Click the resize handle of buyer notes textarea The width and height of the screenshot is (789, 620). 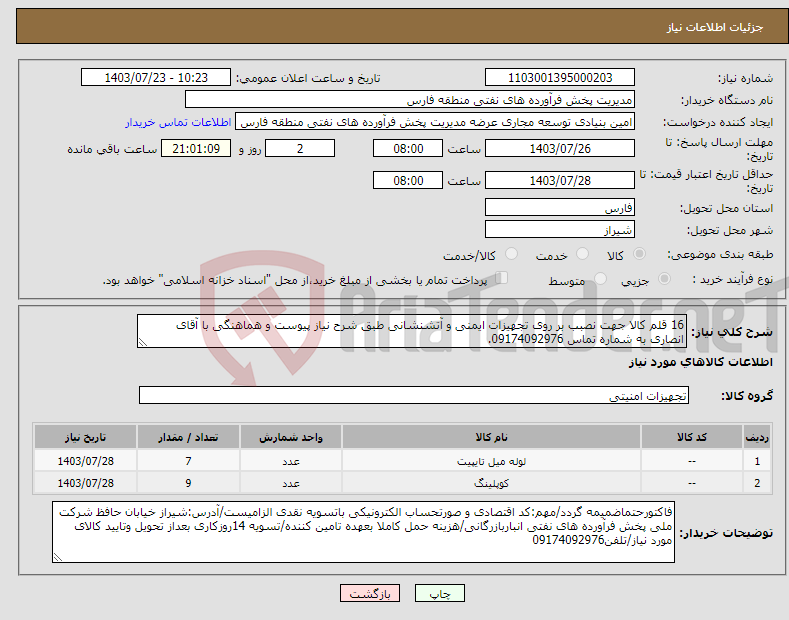pyautogui.click(x=58, y=557)
